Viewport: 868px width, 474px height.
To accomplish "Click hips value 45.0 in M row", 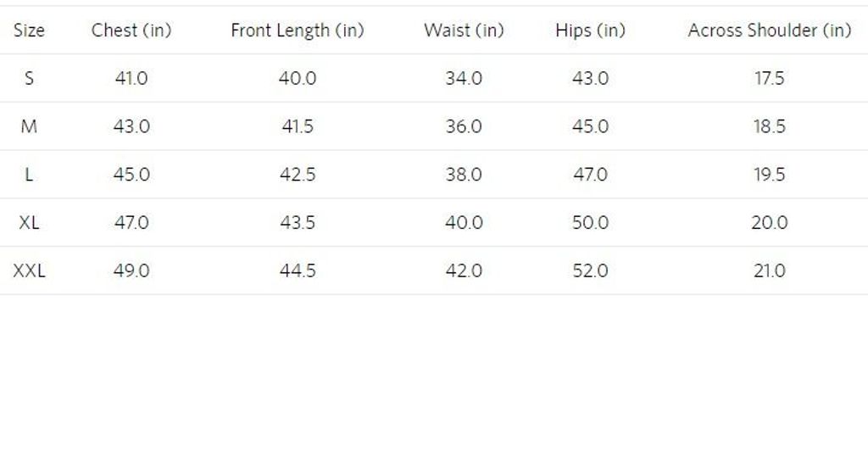I will (x=590, y=127).
